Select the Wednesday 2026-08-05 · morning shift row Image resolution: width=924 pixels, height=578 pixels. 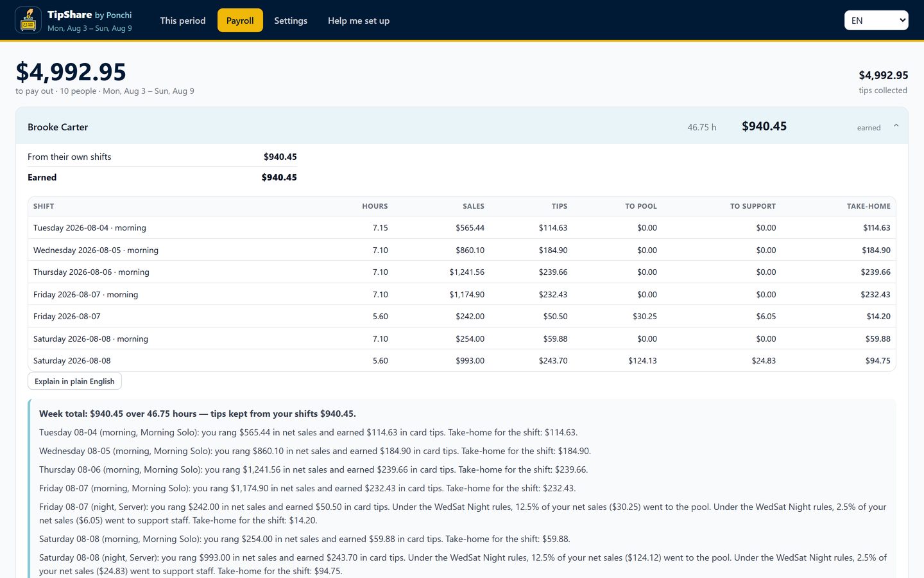coord(462,250)
